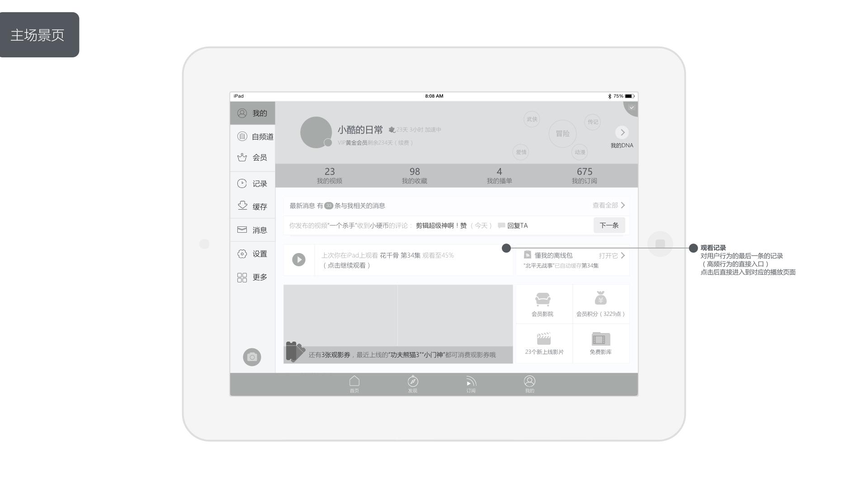Open 记录 history icon
This screenshot has height=488, width=868.
point(241,183)
